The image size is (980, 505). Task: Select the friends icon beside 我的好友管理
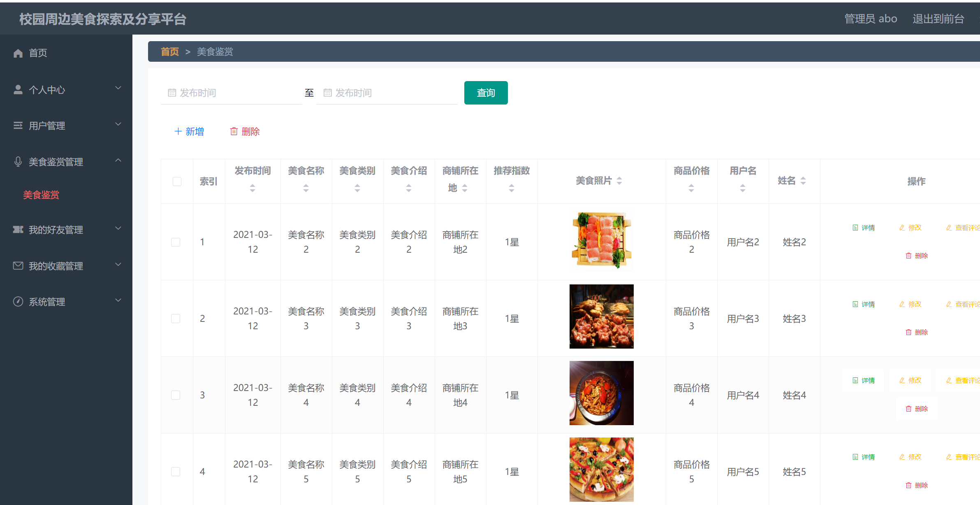18,229
